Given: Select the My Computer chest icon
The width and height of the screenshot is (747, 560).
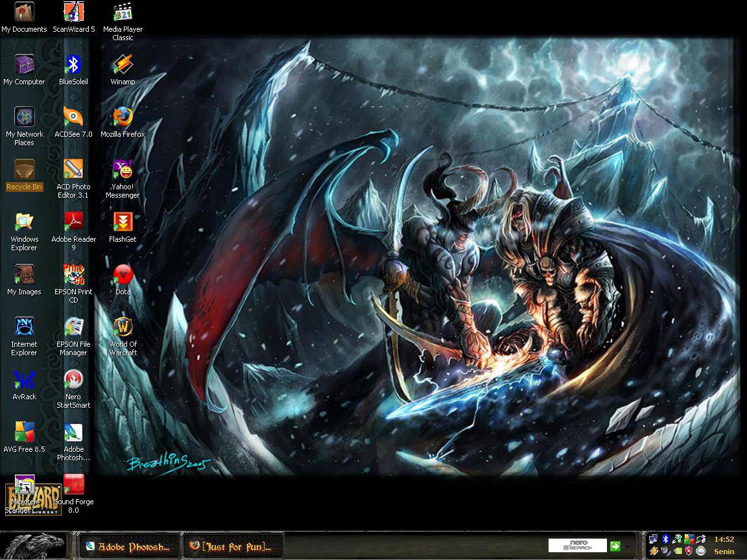Looking at the screenshot, I should coord(24,69).
